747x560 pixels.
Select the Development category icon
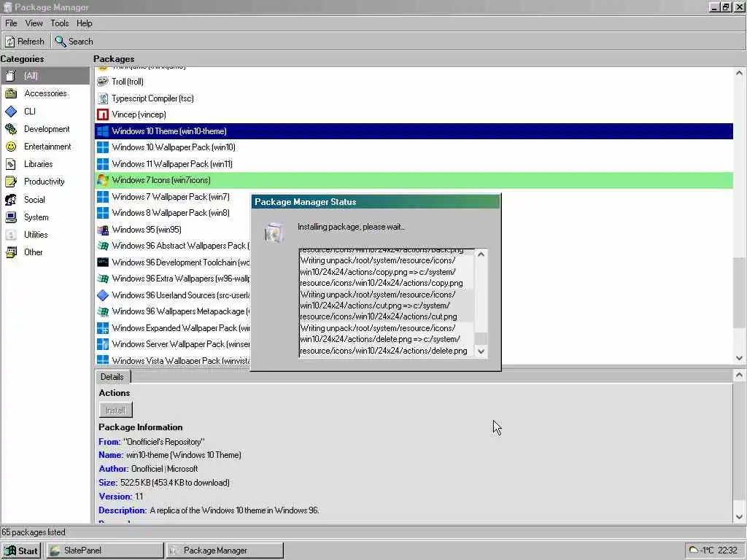[x=11, y=129]
